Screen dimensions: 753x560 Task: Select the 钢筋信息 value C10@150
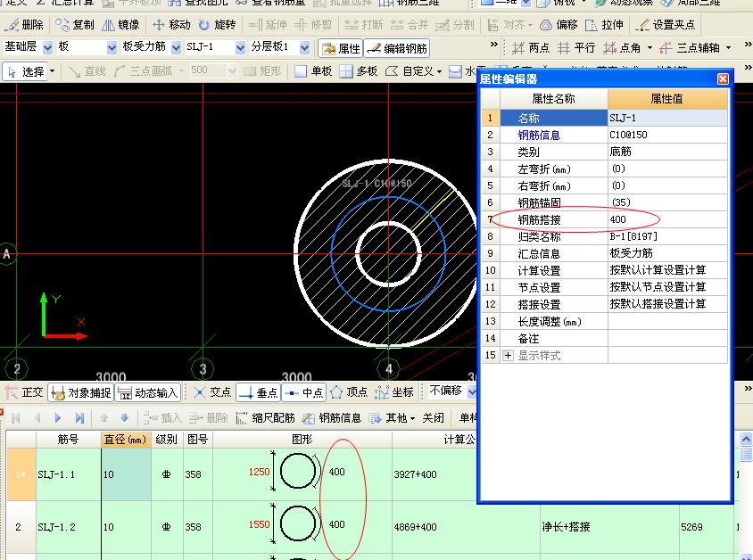click(x=668, y=135)
